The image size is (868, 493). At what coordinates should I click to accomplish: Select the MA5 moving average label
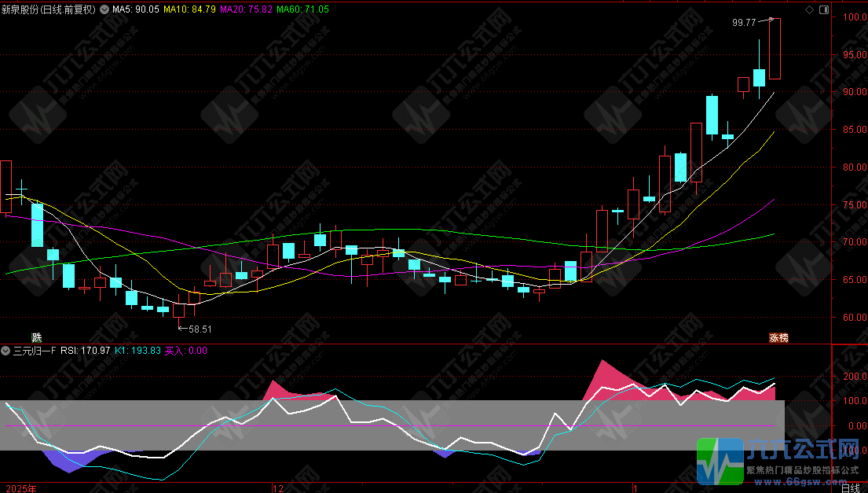[x=136, y=9]
